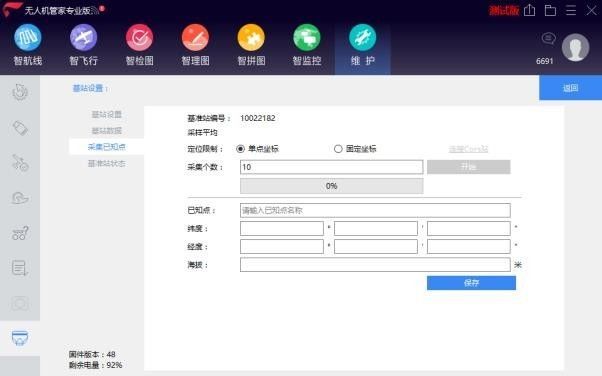The image size is (602, 376).
Task: Open the 基站数据 side tab
Action: pyautogui.click(x=107, y=131)
